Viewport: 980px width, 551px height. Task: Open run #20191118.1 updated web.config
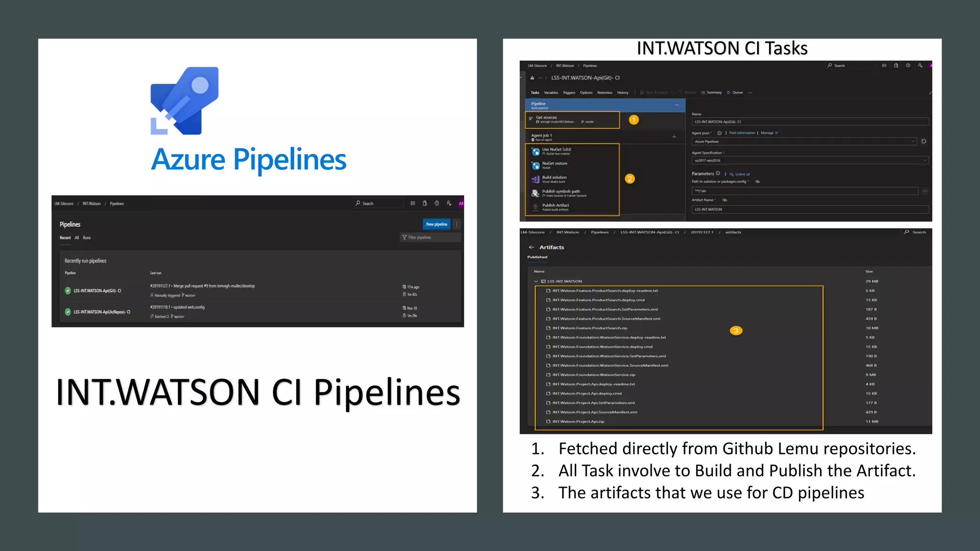177,308
